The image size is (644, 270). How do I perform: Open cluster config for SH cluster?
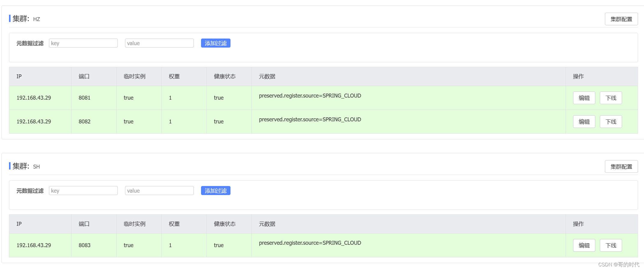621,167
